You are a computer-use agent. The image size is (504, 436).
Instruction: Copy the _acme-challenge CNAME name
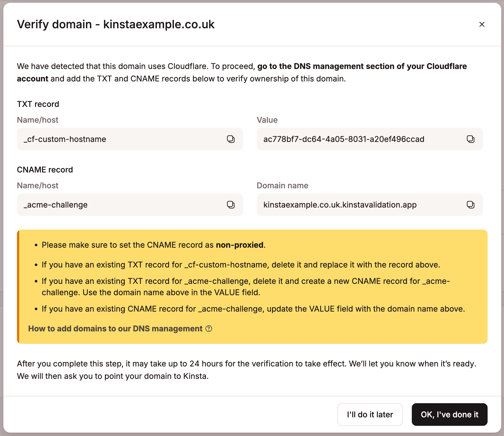coord(231,205)
